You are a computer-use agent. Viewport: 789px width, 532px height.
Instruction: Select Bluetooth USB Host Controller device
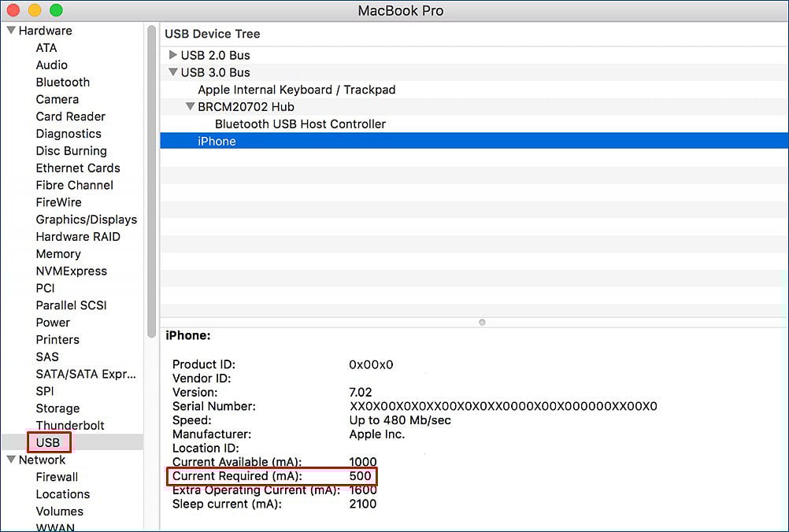click(474, 124)
